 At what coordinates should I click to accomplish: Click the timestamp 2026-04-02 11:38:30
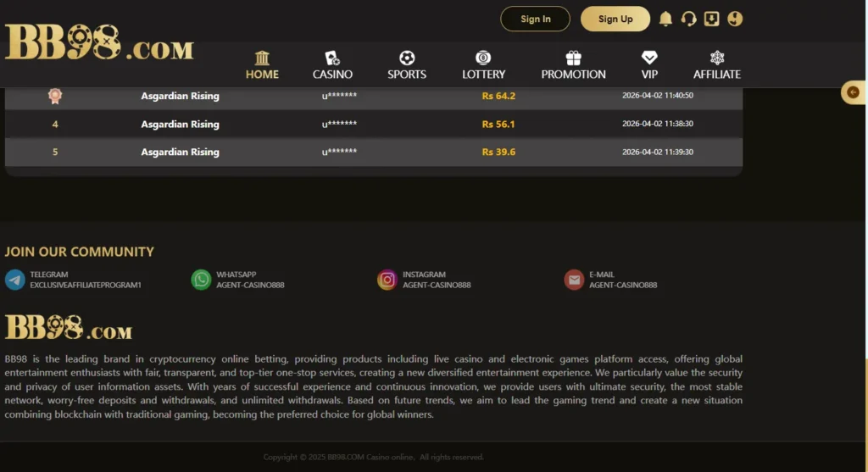(x=658, y=124)
